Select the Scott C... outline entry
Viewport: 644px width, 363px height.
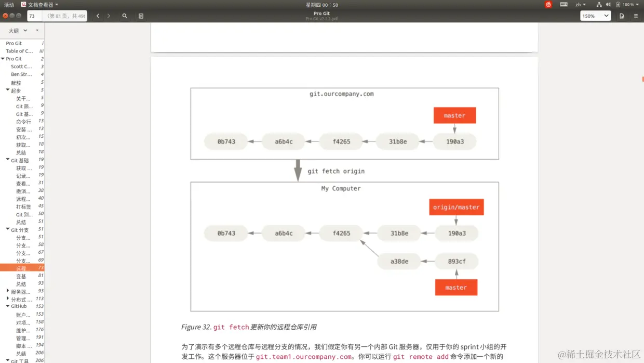(x=22, y=67)
